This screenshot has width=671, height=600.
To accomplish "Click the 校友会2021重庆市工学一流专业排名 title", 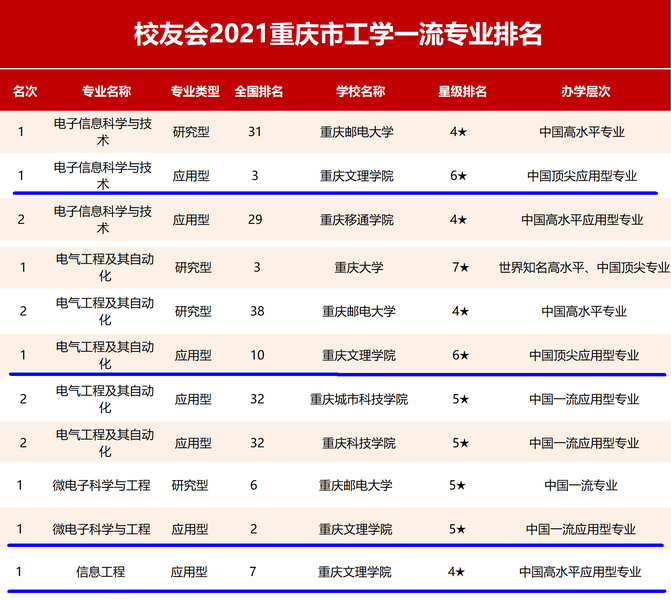I will [337, 34].
